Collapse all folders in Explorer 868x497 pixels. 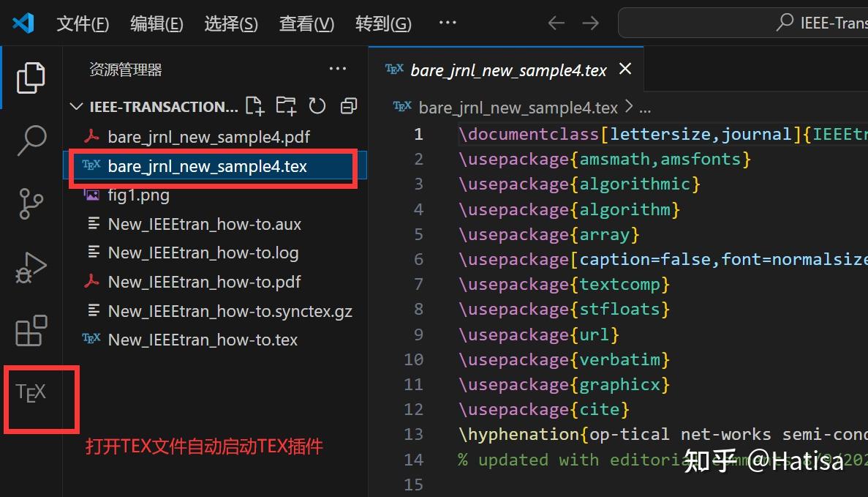348,105
